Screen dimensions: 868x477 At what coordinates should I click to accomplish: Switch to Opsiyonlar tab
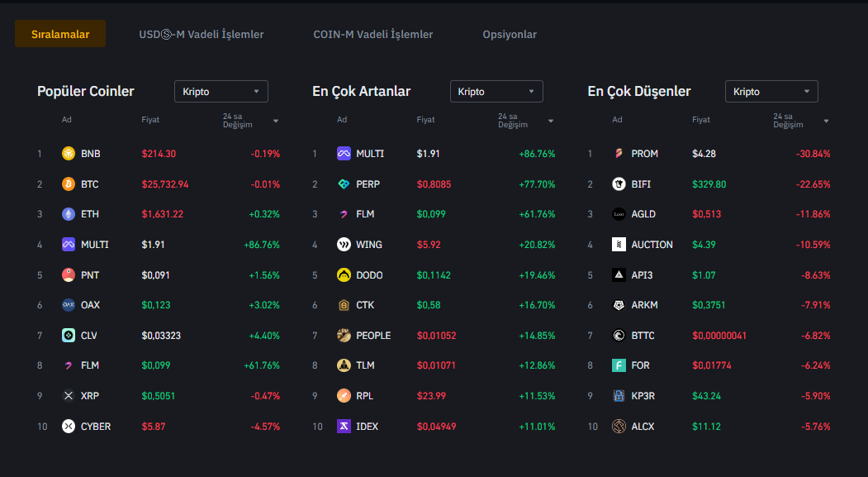tap(510, 35)
